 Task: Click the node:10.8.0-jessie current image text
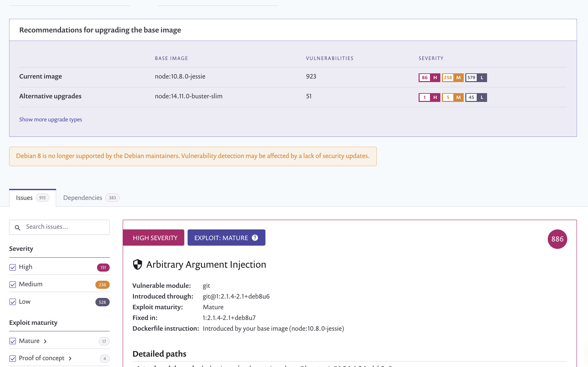[180, 77]
